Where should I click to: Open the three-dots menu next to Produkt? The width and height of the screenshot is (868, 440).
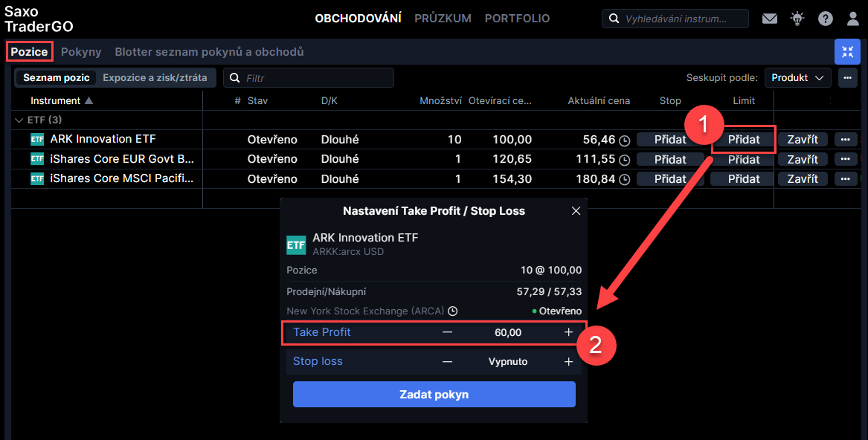pos(847,78)
